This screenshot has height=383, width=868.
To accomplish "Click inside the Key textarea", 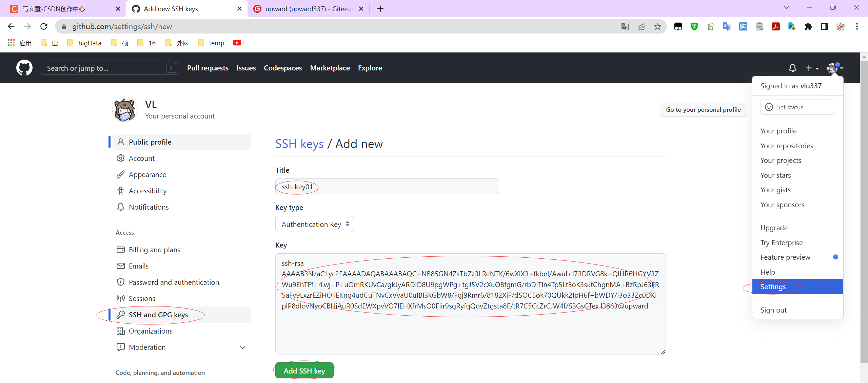I will point(470,304).
